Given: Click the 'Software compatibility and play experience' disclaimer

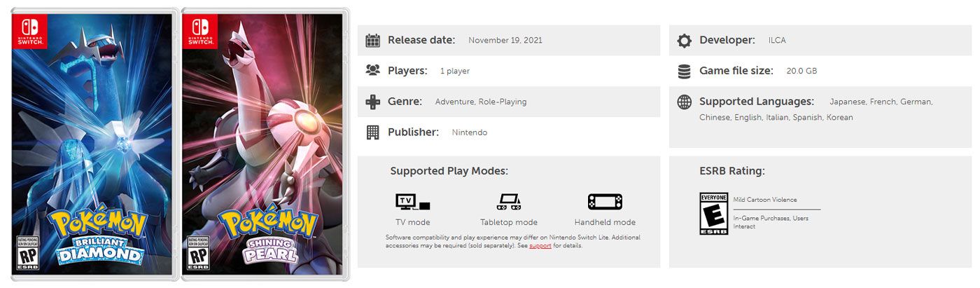Looking at the screenshot, I should (x=513, y=242).
